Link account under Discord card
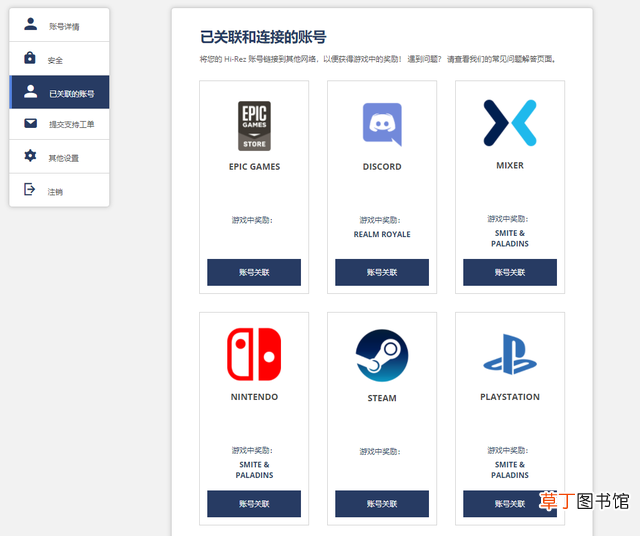This screenshot has height=536, width=640. coord(382,272)
